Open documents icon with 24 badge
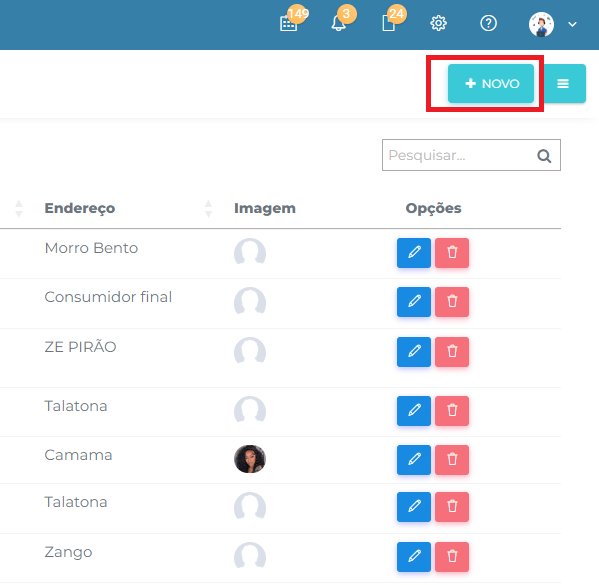 [x=389, y=23]
